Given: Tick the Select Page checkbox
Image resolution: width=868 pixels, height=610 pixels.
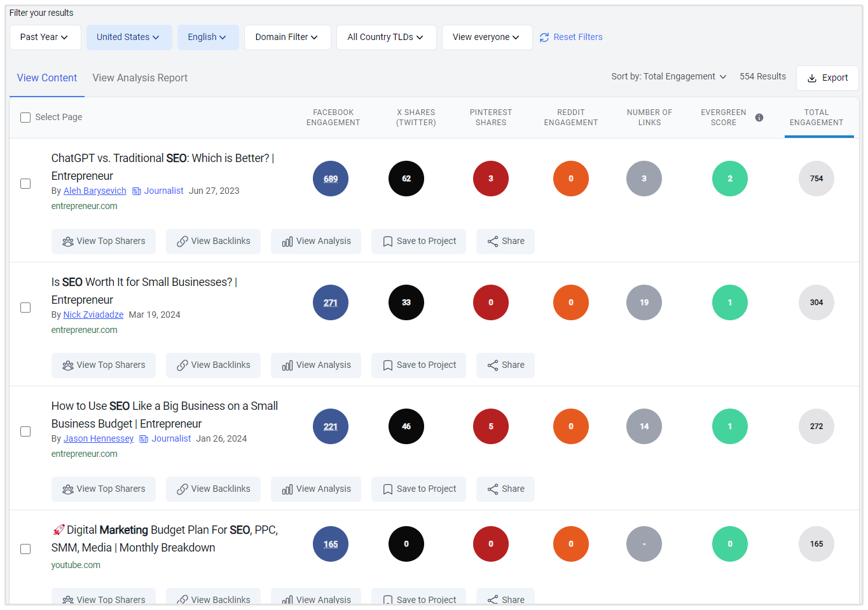Looking at the screenshot, I should point(25,118).
